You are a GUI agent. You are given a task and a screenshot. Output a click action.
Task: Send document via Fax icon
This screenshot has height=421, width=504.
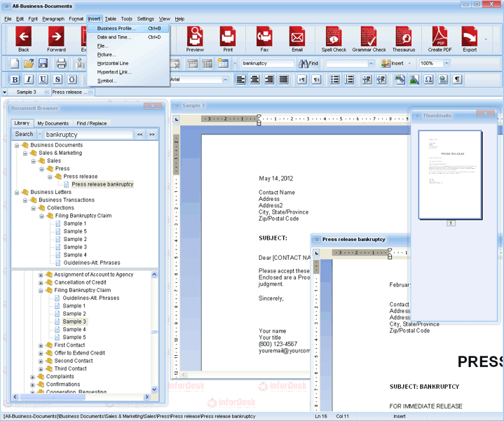pyautogui.click(x=264, y=39)
